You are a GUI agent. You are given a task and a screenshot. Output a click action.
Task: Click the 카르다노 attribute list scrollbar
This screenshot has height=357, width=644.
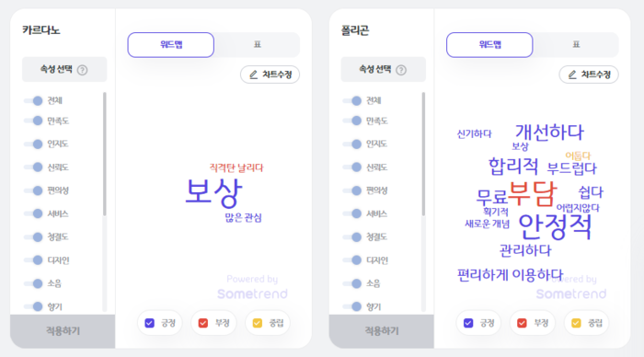tap(104, 154)
